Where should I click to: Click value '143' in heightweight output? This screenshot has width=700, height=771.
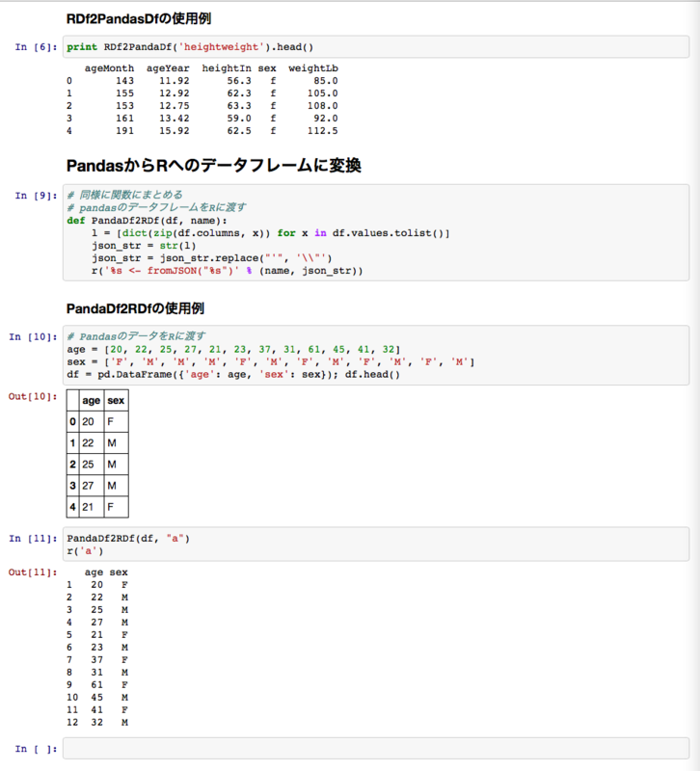[125, 81]
